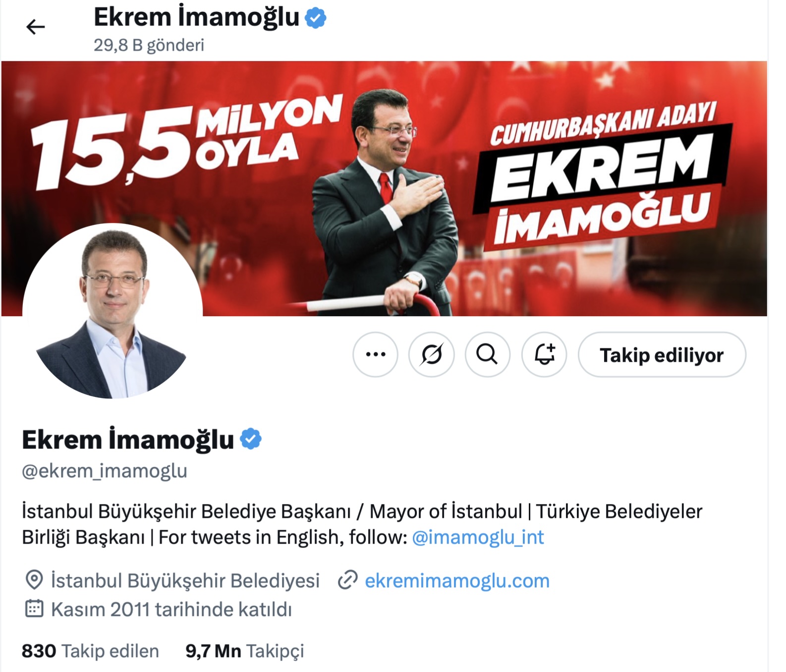Click the Grok profile summary icon

(x=431, y=354)
